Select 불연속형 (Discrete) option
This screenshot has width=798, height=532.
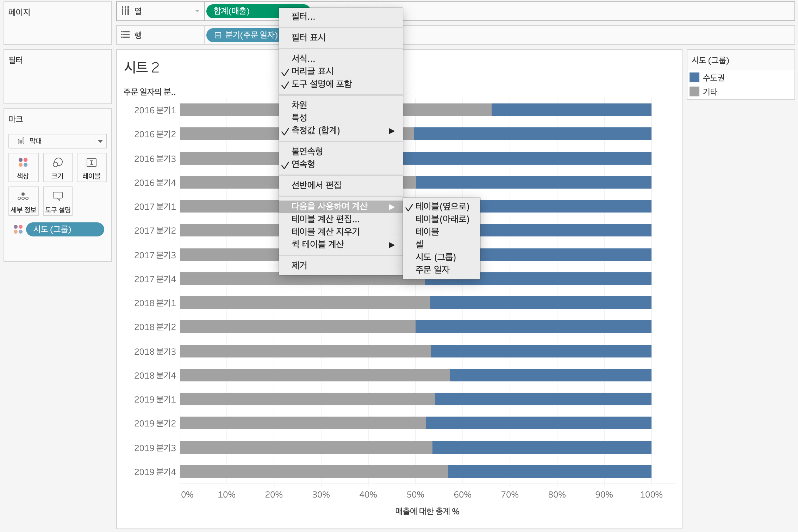pos(307,151)
